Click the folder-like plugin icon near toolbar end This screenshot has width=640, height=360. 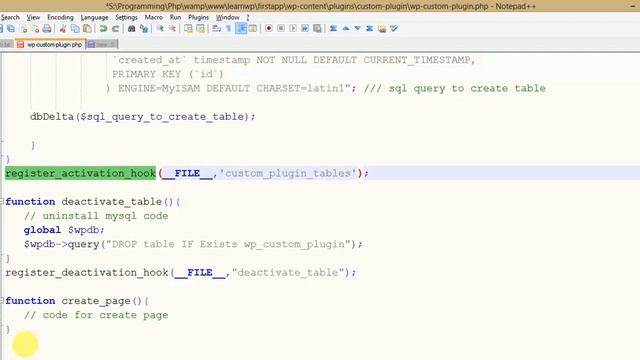point(382,29)
